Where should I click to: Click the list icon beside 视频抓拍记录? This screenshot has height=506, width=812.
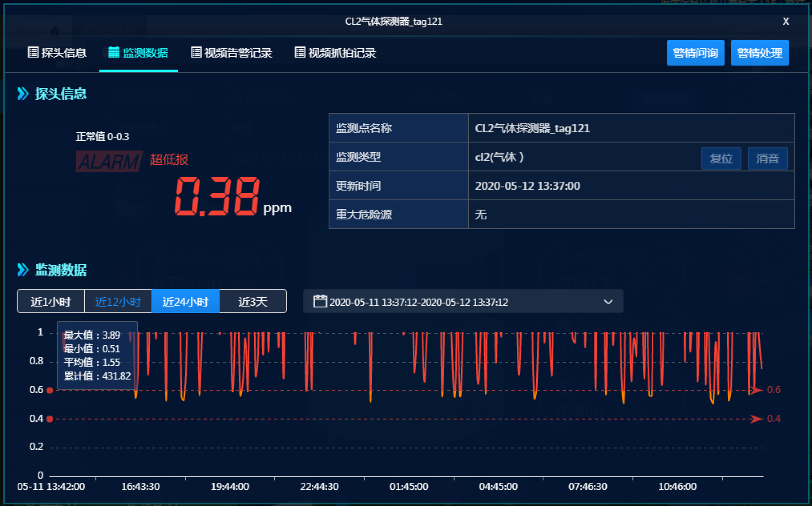(299, 52)
